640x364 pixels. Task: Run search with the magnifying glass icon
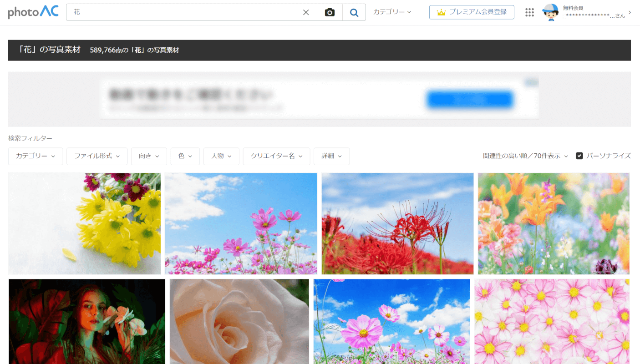click(x=354, y=12)
